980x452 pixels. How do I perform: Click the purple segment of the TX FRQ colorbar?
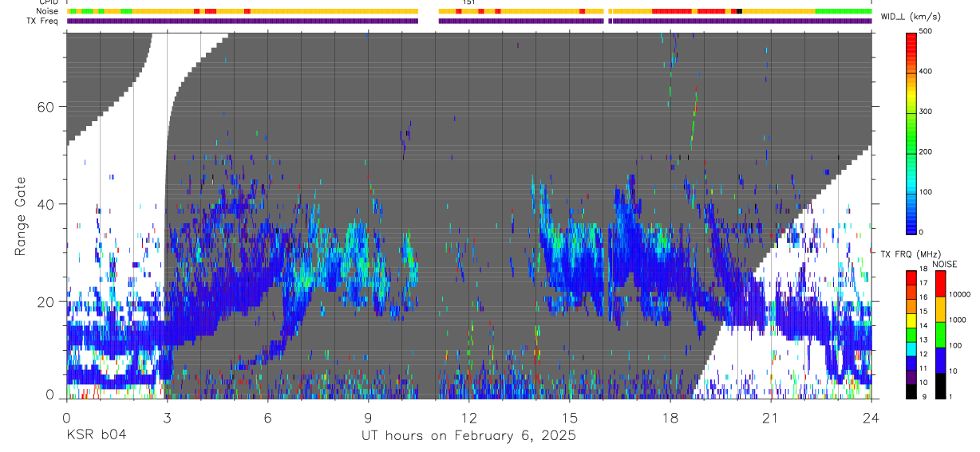tap(911, 377)
